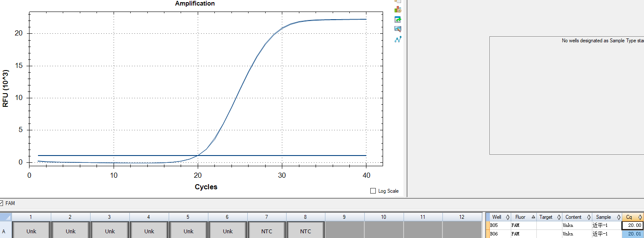This screenshot has height=238, width=644.
Task: Click plate column header 1
Action: point(31,217)
